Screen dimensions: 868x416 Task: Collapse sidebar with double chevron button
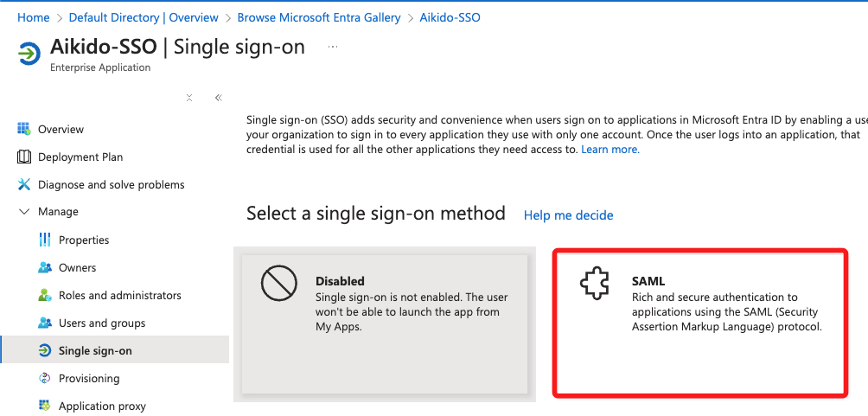pos(218,98)
